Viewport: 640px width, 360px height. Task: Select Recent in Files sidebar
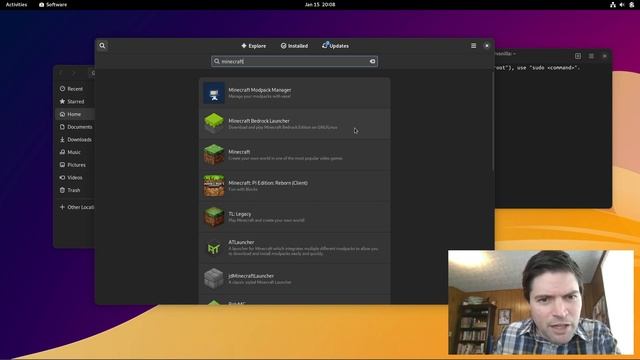(x=75, y=89)
